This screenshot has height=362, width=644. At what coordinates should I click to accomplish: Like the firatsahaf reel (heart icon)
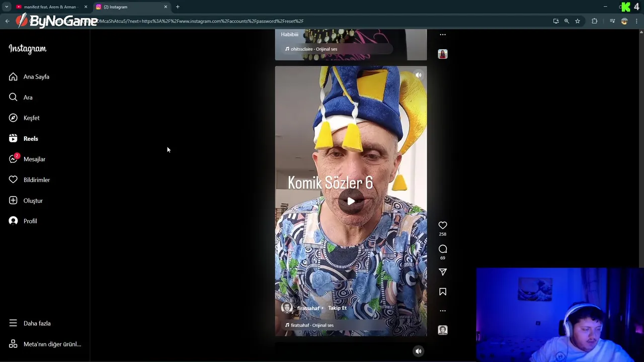[443, 225]
